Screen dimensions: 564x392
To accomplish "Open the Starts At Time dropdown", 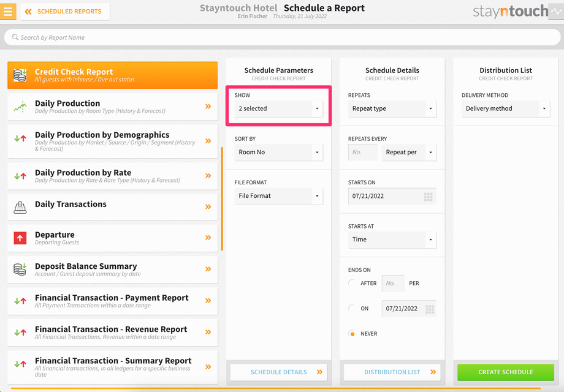I will 392,239.
